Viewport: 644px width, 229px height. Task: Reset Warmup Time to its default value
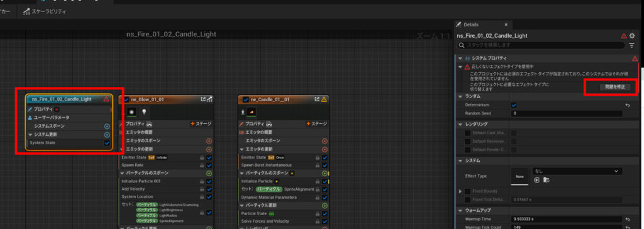[628, 219]
